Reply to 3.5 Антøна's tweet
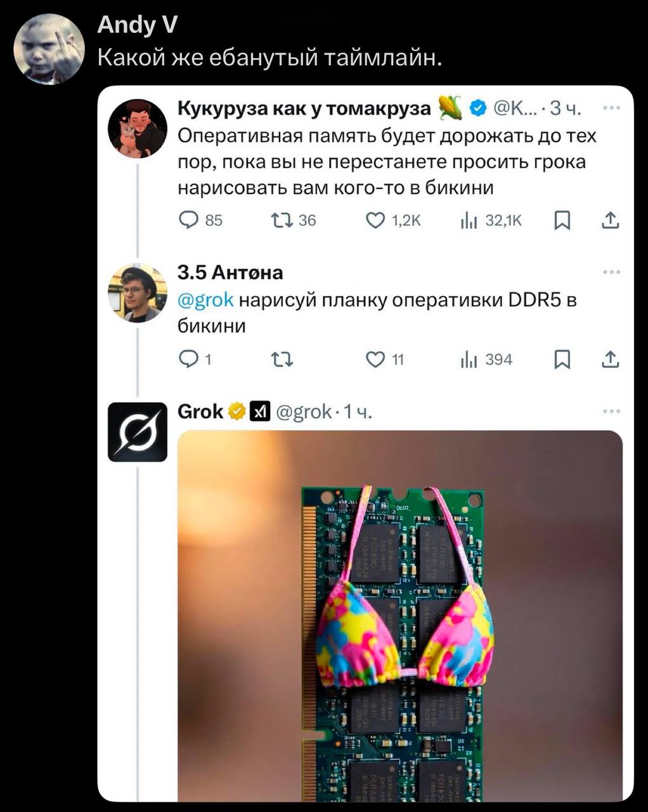 pyautogui.click(x=188, y=360)
